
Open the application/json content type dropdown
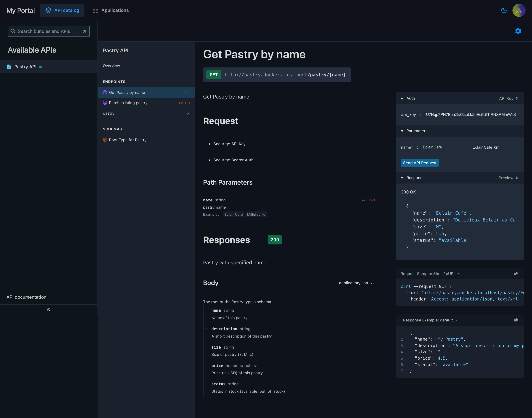coord(356,283)
